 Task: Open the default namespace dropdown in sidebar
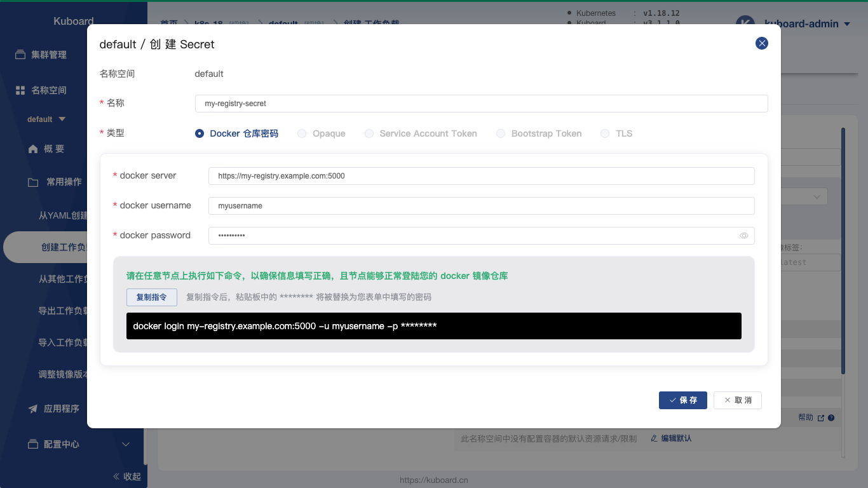(x=46, y=119)
